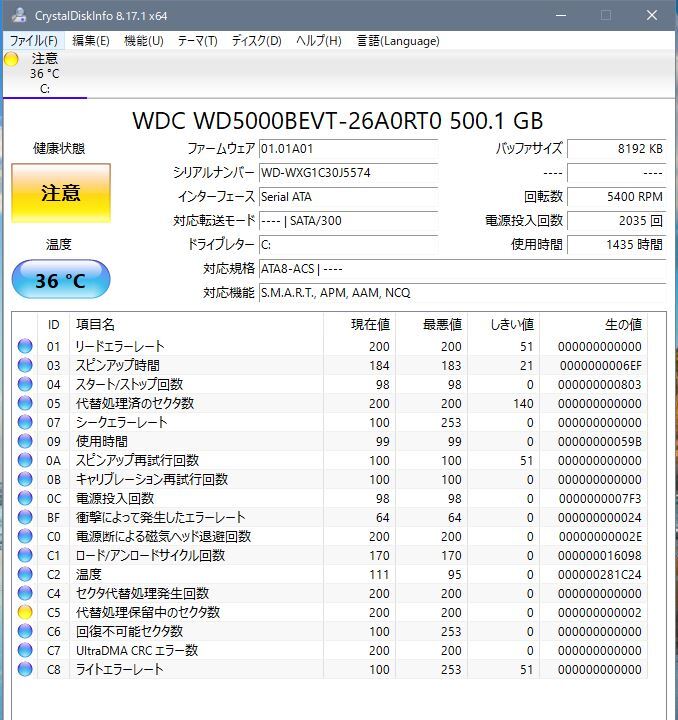Click the blue status icon for row C0

25,536
